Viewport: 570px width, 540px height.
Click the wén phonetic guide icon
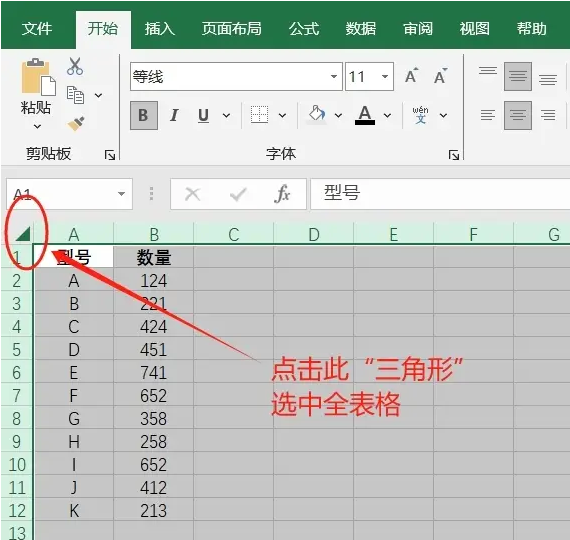click(x=420, y=115)
